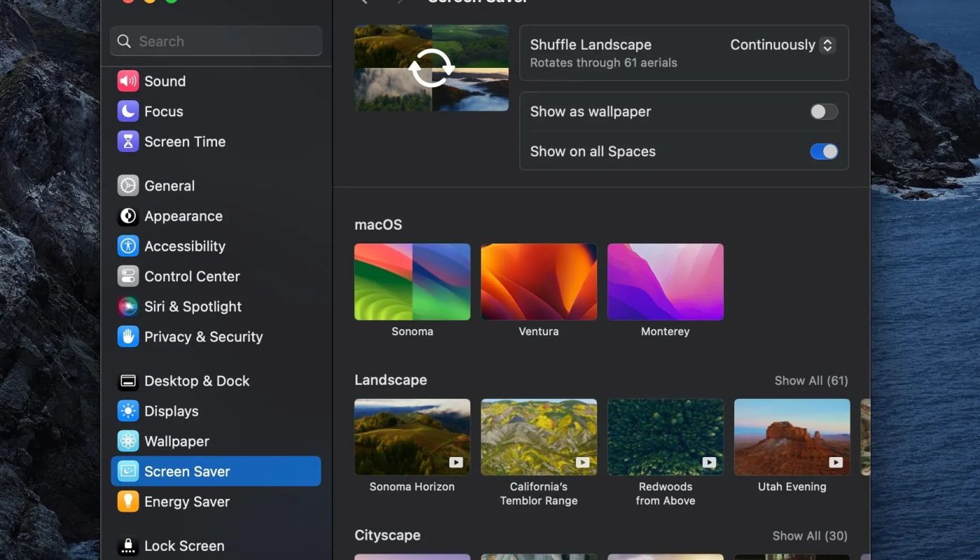Open Lock Screen settings
Image resolution: width=980 pixels, height=560 pixels.
[x=216, y=546]
